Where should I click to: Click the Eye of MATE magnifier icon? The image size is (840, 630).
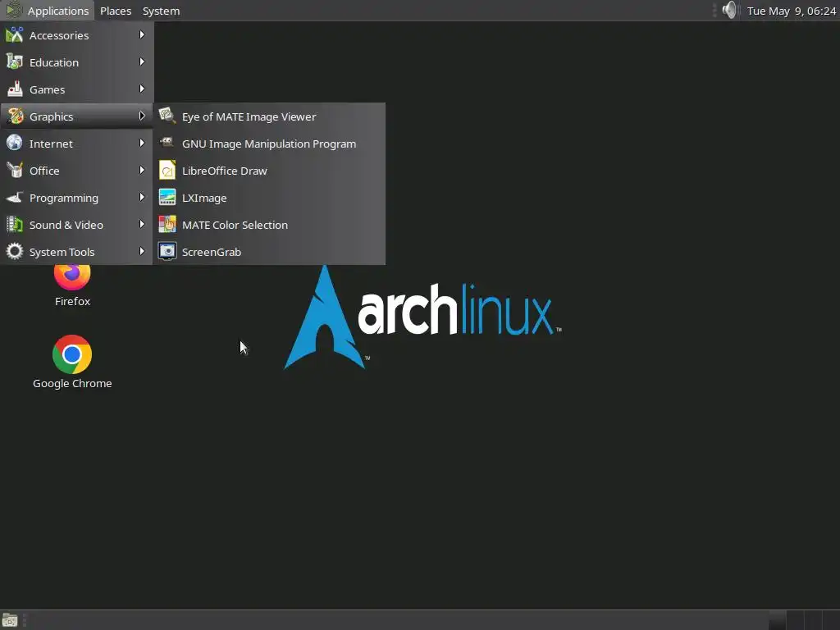(167, 116)
